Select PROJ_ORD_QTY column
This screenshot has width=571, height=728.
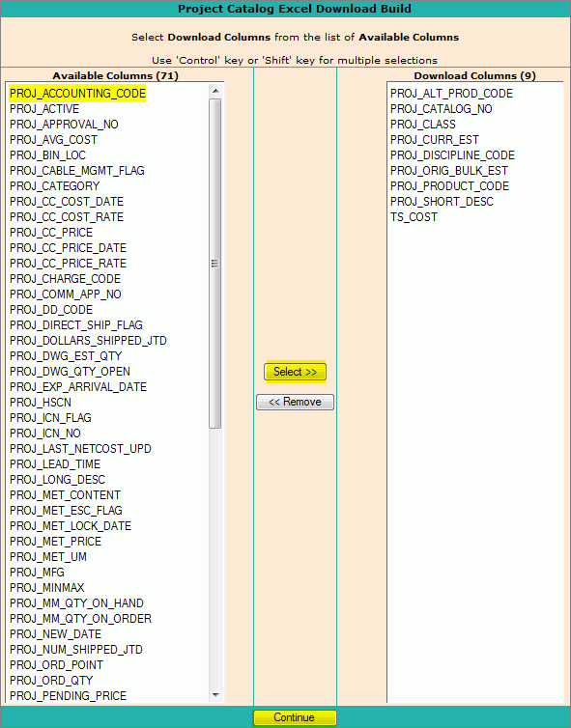[51, 680]
